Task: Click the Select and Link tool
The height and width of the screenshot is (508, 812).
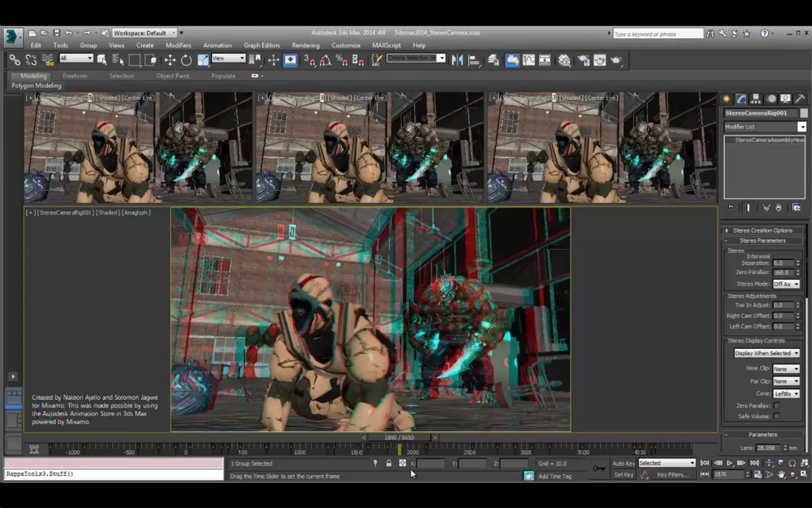Action: tap(15, 60)
